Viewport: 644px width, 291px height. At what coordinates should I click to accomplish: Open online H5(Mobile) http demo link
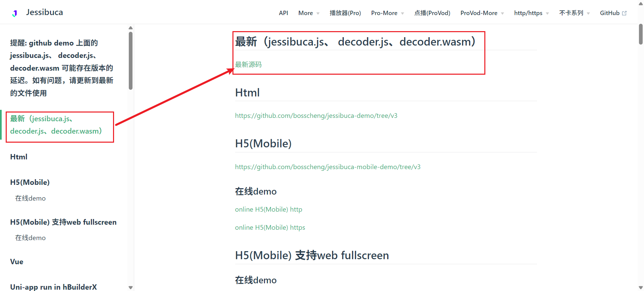[x=269, y=209]
